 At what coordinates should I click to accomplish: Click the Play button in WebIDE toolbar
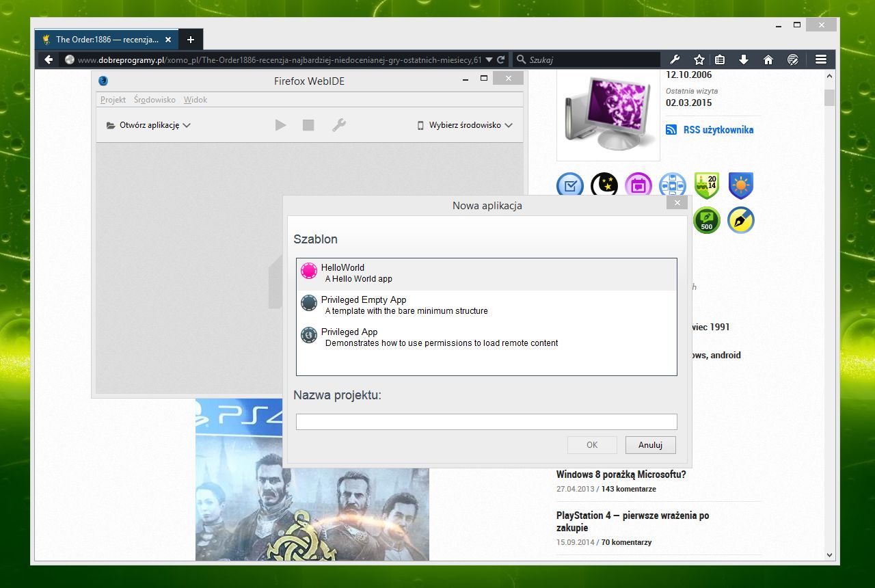[x=280, y=125]
